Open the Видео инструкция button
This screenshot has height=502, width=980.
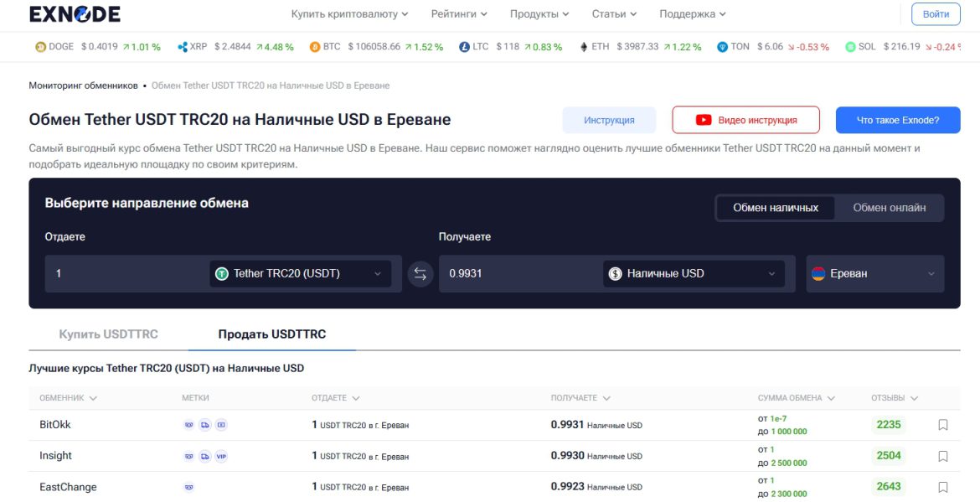(745, 120)
